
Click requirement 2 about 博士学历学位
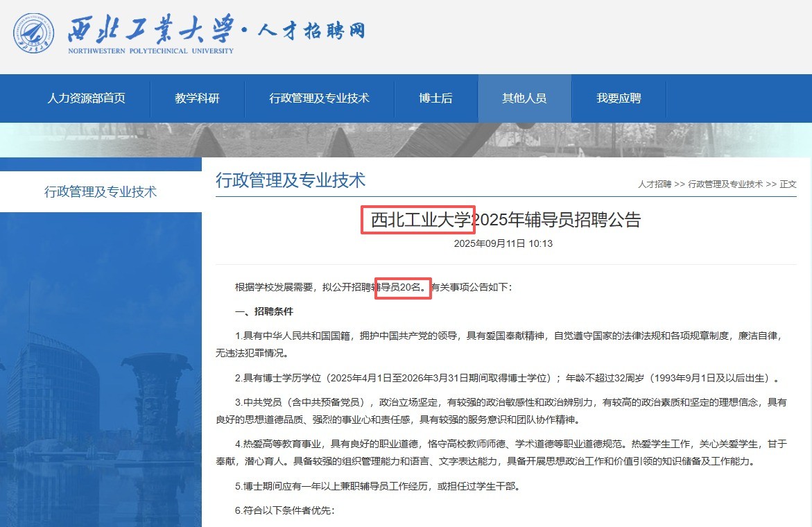coord(508,379)
